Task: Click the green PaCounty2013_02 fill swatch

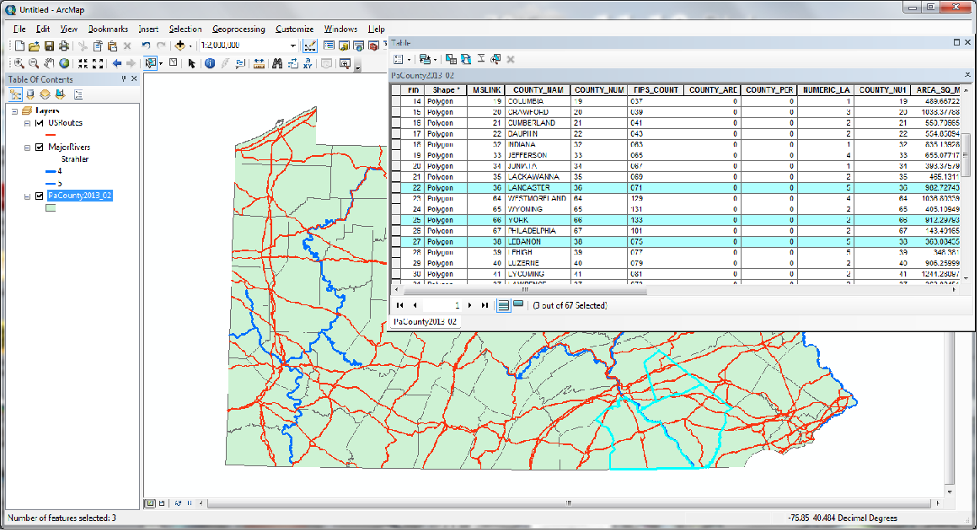Action: pos(51,209)
